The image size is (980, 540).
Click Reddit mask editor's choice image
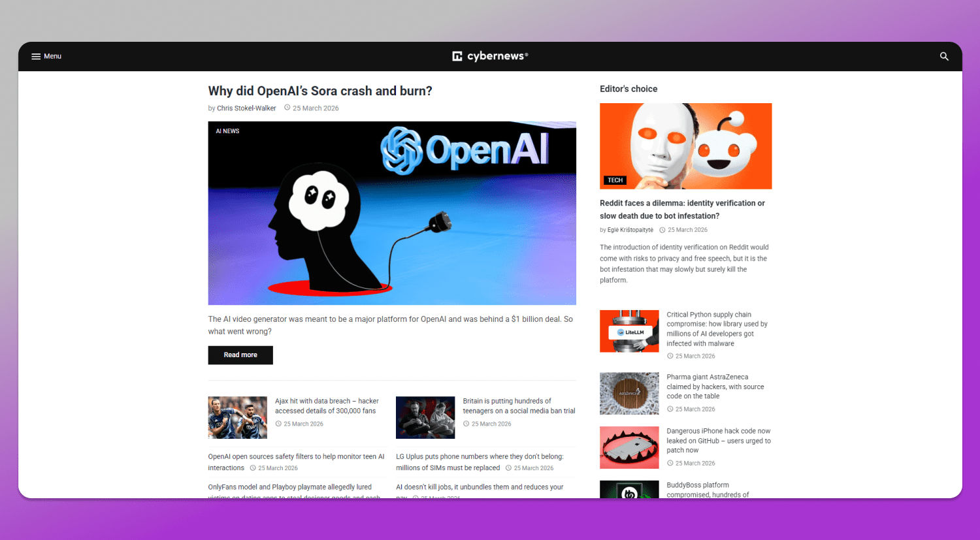coord(686,146)
